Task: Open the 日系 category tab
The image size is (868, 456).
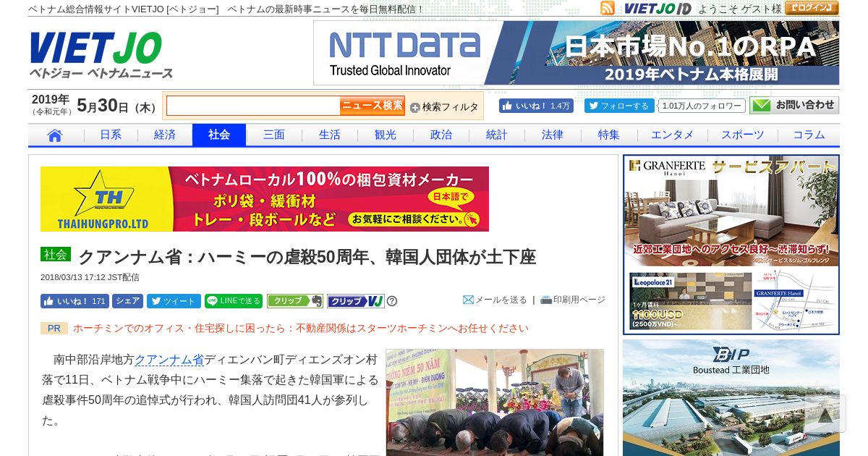Action: (111, 135)
